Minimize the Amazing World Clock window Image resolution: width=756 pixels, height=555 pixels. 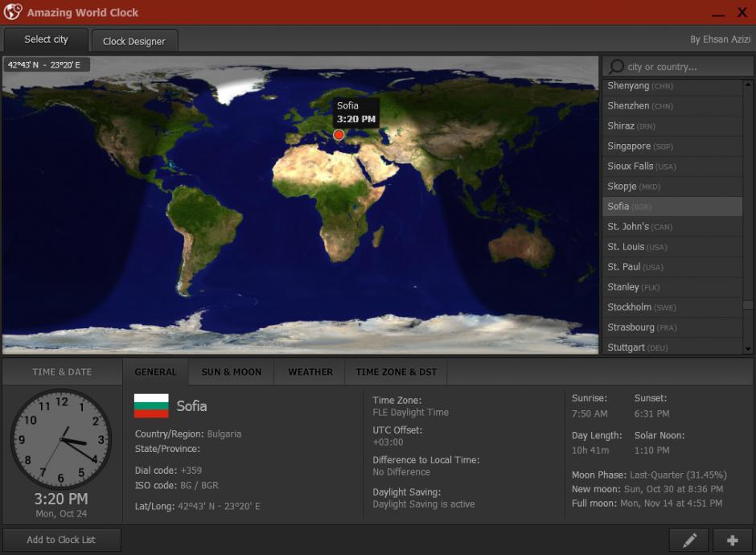pos(718,14)
